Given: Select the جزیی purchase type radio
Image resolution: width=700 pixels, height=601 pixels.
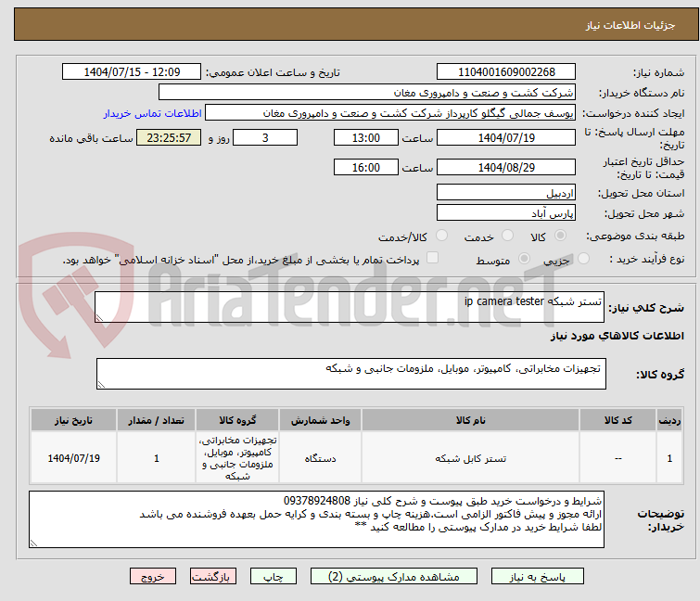Looking at the screenshot, I should coord(583,259).
